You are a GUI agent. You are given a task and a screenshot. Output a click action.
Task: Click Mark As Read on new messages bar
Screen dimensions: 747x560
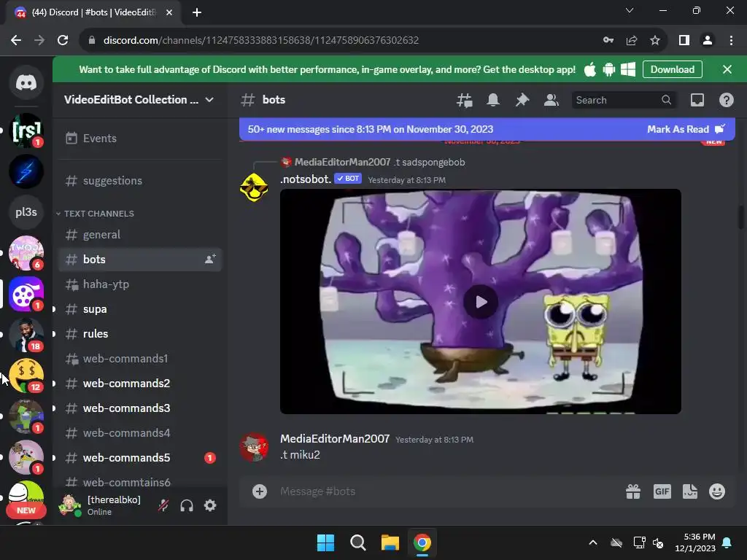[x=686, y=129]
